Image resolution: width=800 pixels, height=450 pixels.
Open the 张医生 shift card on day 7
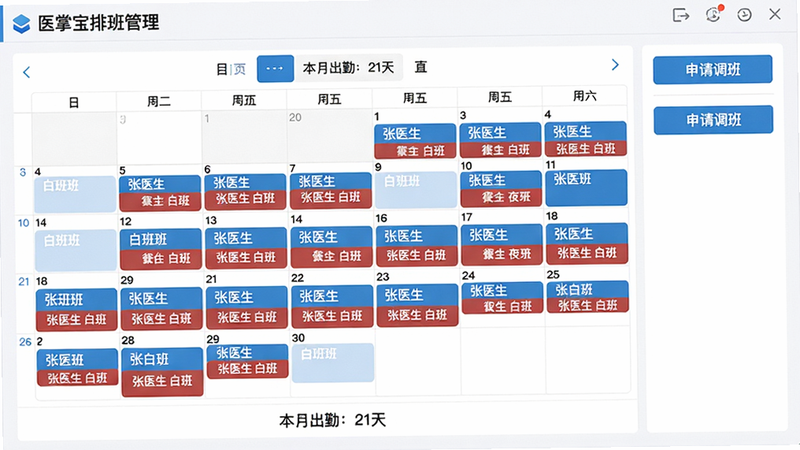[331, 190]
